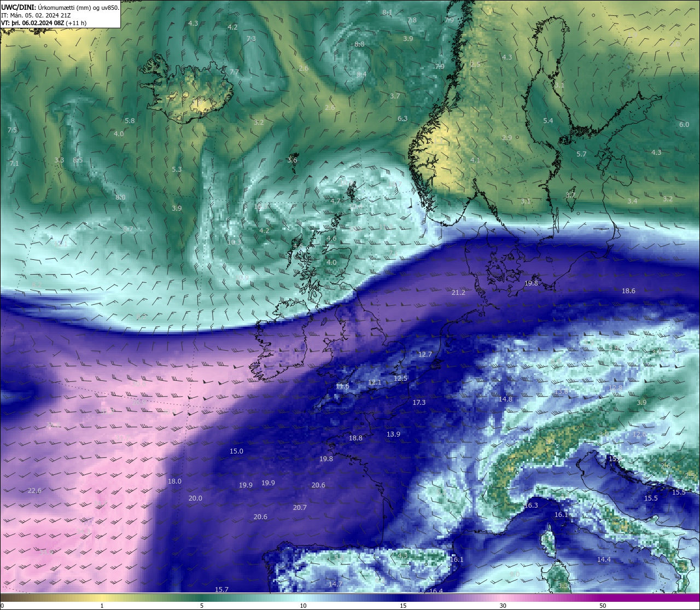Click the 18.8 value near Brittany

coord(355,438)
